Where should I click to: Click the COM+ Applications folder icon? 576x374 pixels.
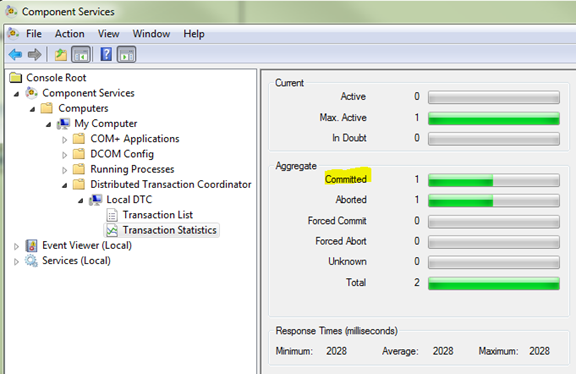click(x=79, y=139)
